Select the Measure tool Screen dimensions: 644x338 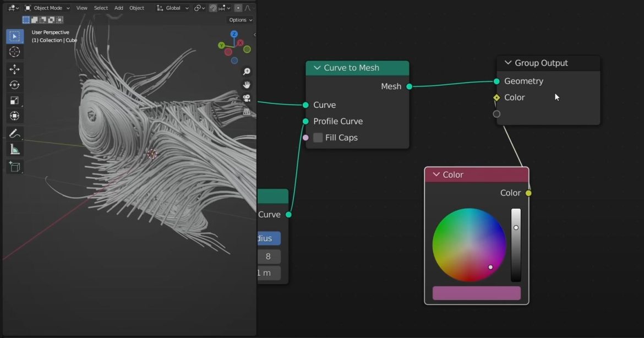tap(15, 149)
